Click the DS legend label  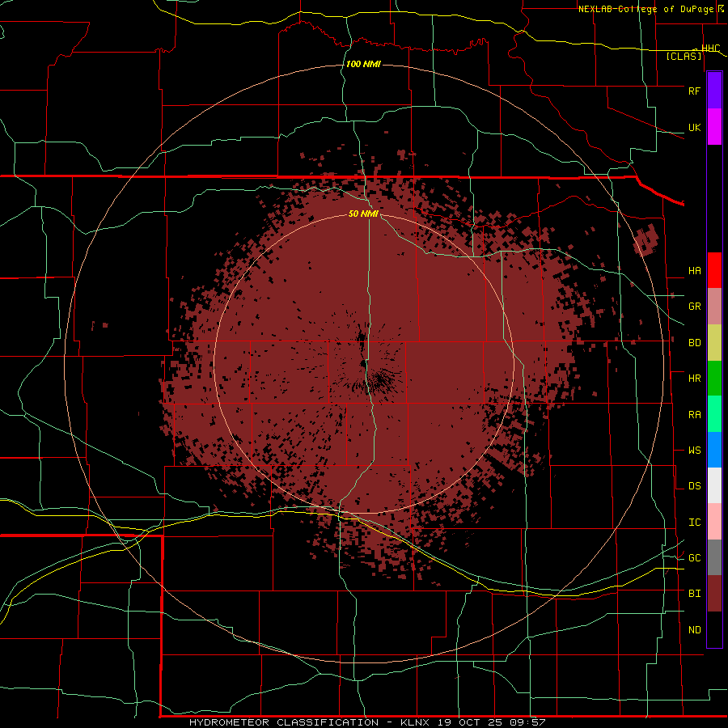pos(694,486)
